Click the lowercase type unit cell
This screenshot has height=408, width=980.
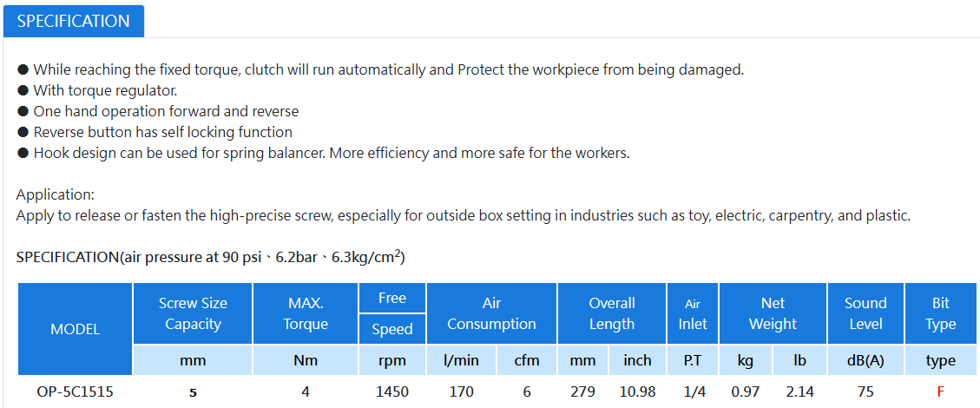(x=941, y=360)
